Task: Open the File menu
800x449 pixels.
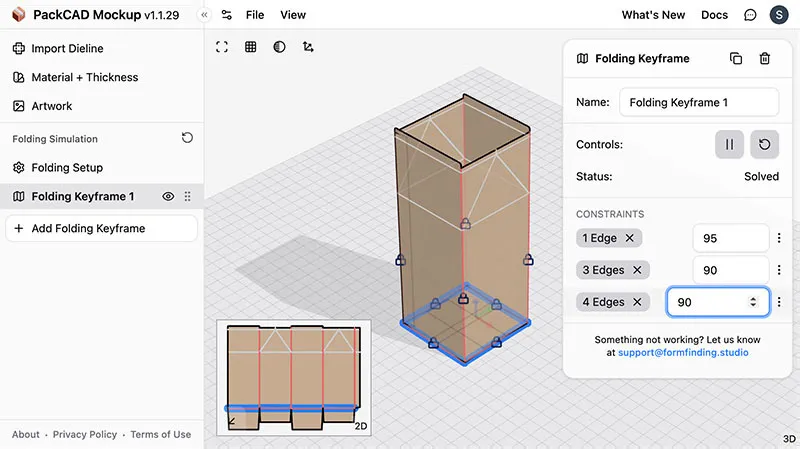Action: point(255,15)
